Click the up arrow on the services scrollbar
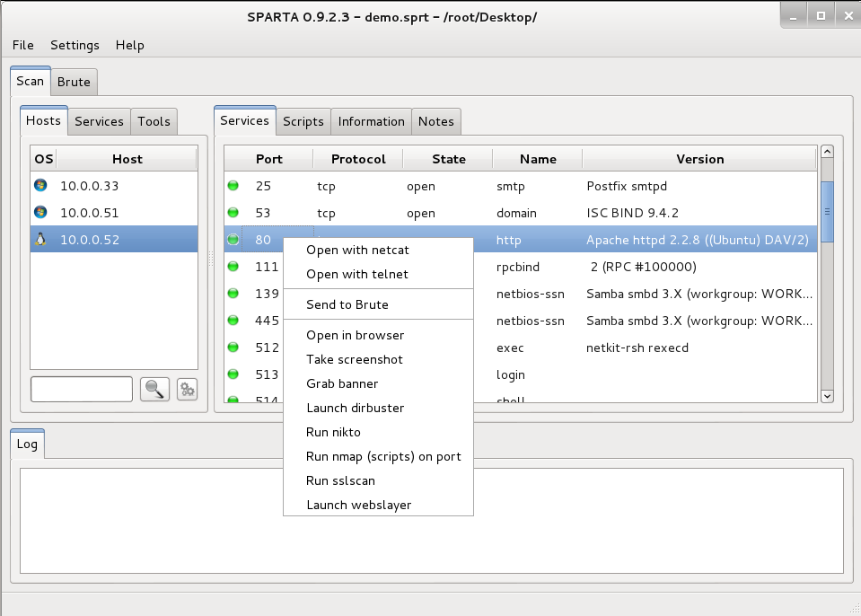This screenshot has height=616, width=861. pyautogui.click(x=827, y=150)
